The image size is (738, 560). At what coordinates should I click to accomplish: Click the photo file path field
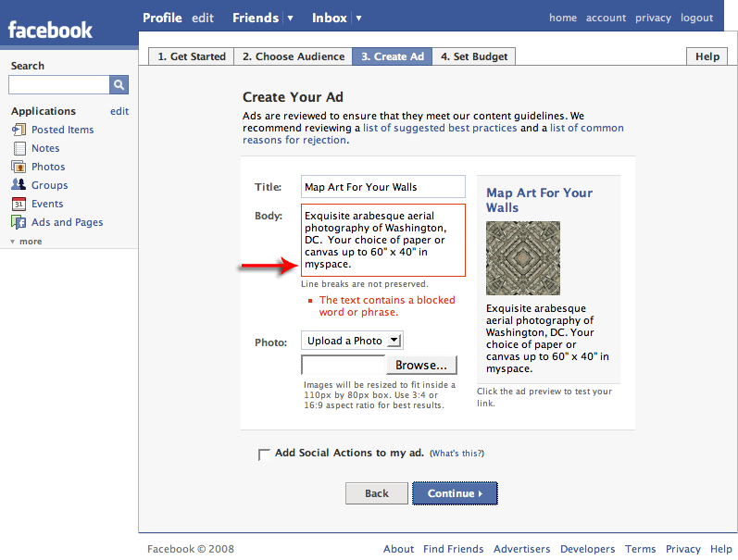pyautogui.click(x=344, y=366)
